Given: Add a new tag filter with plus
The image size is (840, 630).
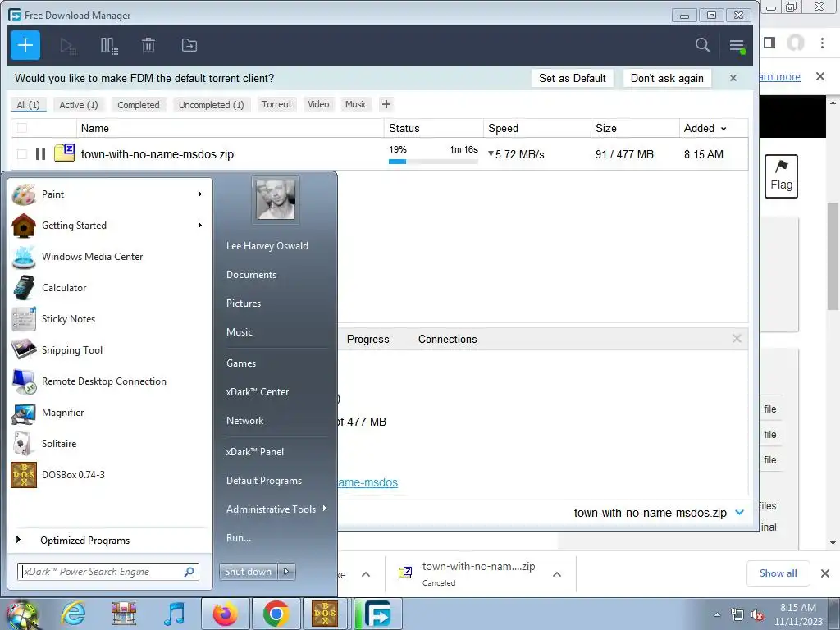Looking at the screenshot, I should click(x=386, y=104).
